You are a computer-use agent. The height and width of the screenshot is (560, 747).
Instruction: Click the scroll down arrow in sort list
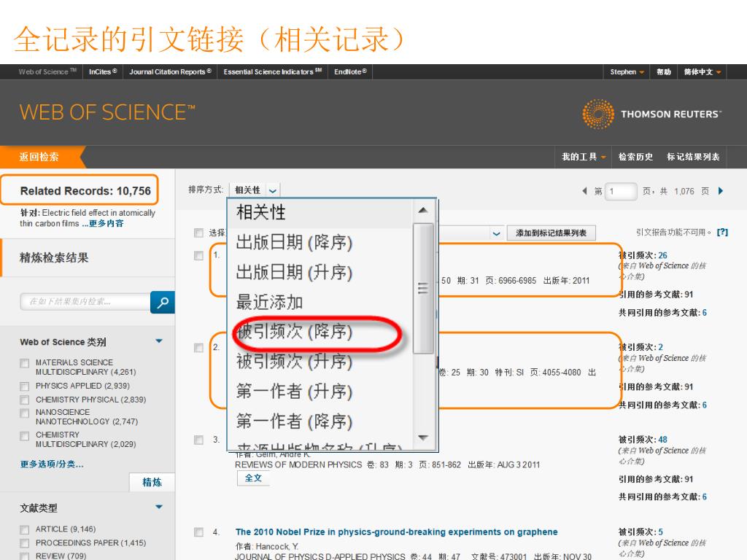coord(422,437)
